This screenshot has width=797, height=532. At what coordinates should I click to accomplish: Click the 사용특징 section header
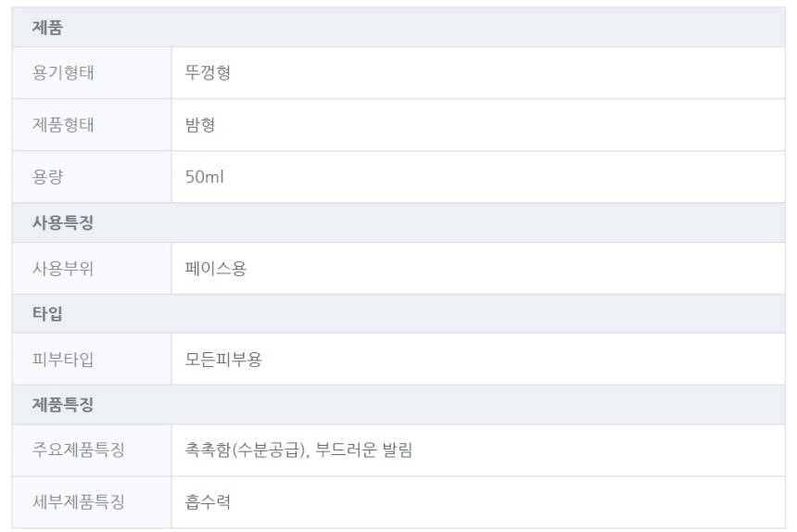[x=63, y=223]
